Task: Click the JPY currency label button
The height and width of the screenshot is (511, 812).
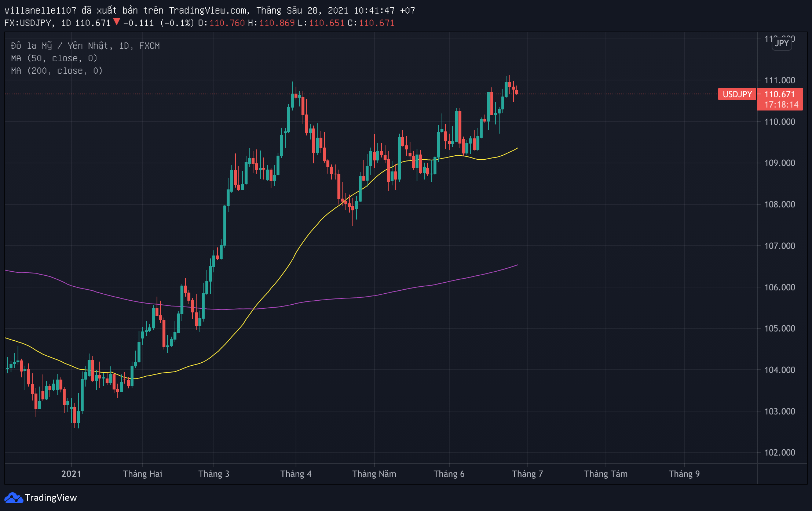Action: point(782,43)
